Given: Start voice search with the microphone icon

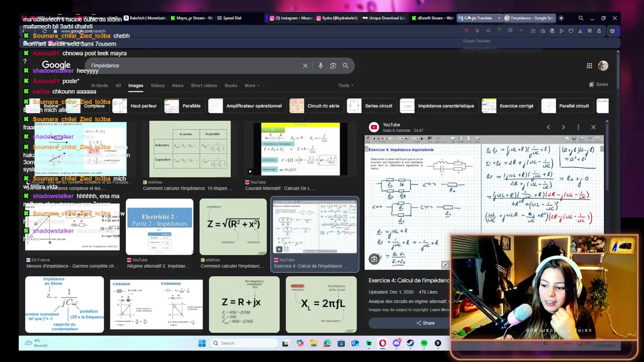Looking at the screenshot, I should (x=320, y=65).
